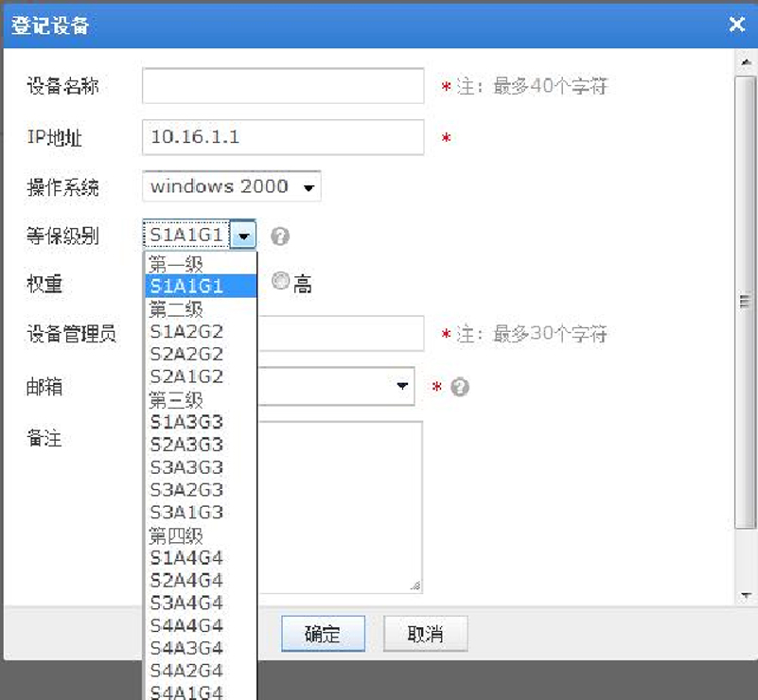Click the 登记设备 title text

[50, 25]
